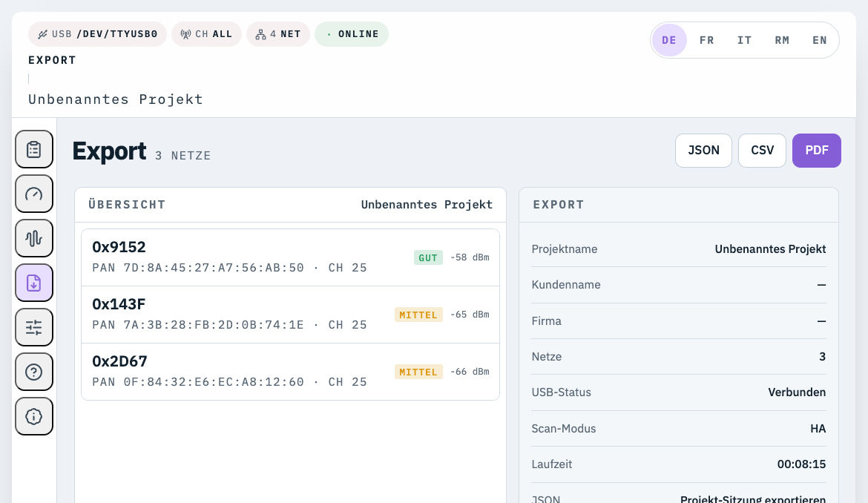Toggle the CH ALL channel indicator
This screenshot has width=868, height=503.
pyautogui.click(x=206, y=33)
